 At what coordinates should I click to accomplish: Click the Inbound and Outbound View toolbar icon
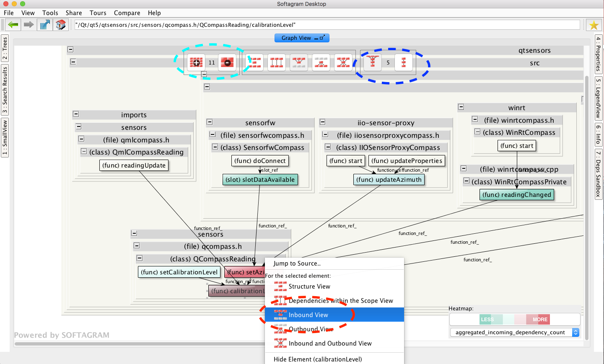click(x=343, y=63)
